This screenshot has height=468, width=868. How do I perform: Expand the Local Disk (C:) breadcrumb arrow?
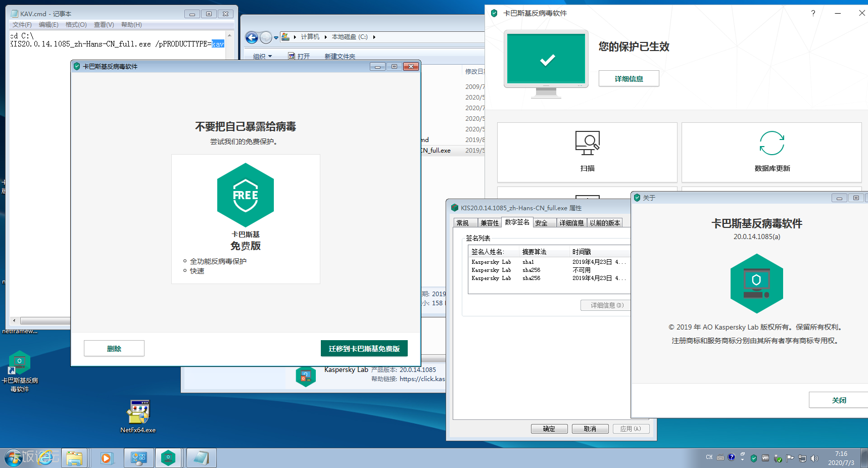point(374,37)
